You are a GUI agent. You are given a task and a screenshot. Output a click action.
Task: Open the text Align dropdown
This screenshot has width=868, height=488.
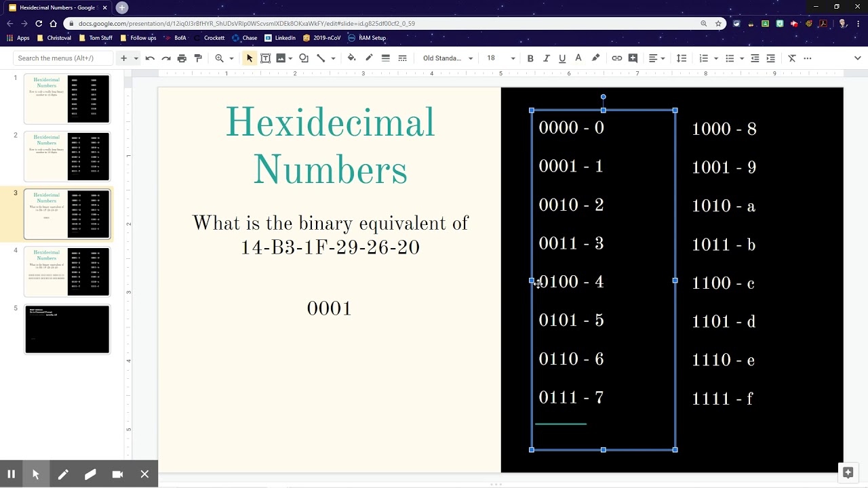(656, 58)
